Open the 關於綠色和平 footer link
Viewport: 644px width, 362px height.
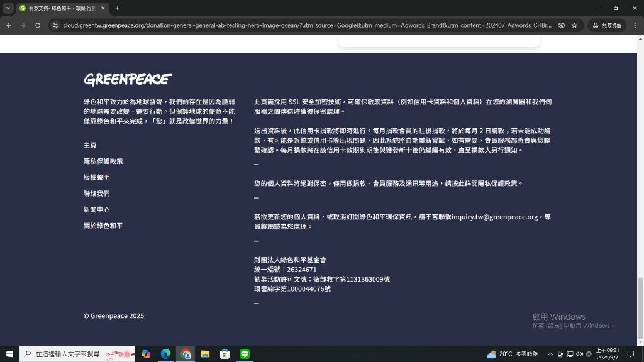tap(103, 226)
